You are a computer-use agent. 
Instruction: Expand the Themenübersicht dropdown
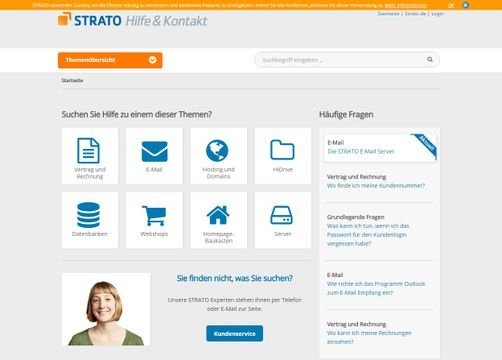(x=110, y=60)
